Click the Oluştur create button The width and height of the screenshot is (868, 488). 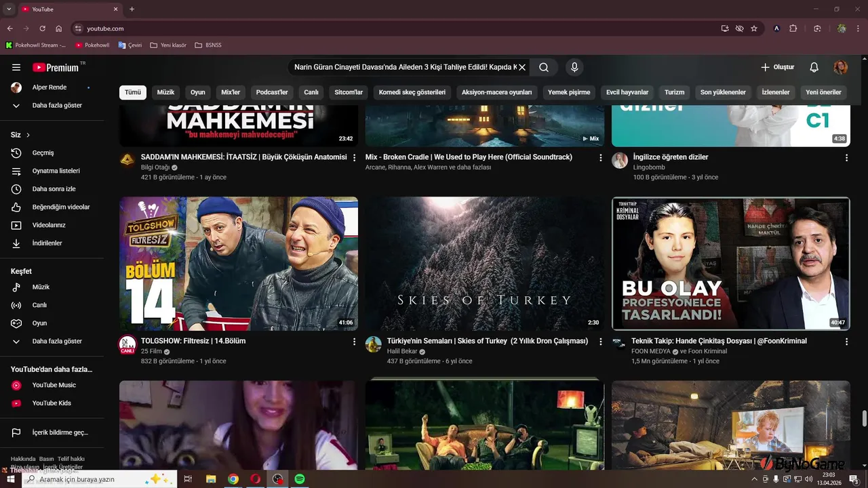[x=777, y=67]
